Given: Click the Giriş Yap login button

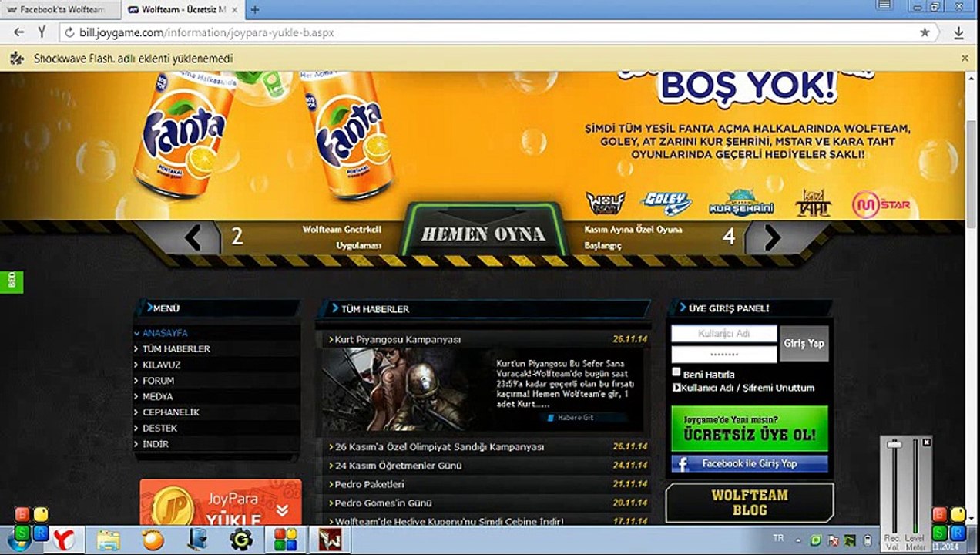Looking at the screenshot, I should click(x=804, y=344).
